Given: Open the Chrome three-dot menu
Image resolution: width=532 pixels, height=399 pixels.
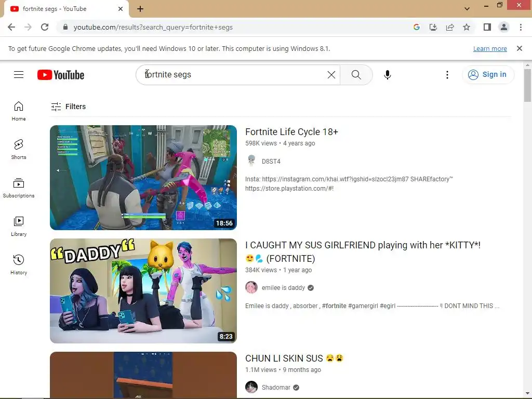Looking at the screenshot, I should point(521,27).
